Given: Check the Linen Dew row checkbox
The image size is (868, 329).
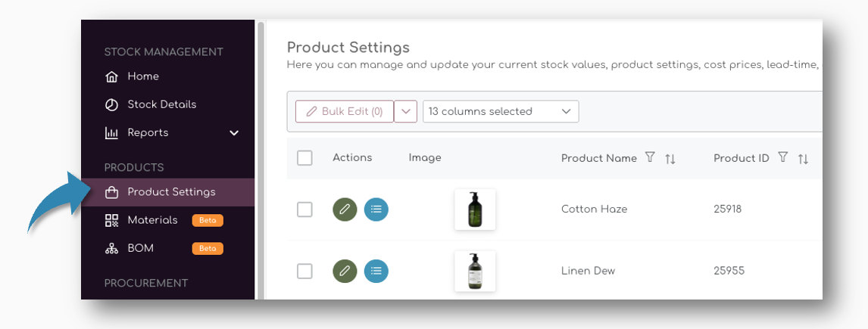Looking at the screenshot, I should 304,271.
